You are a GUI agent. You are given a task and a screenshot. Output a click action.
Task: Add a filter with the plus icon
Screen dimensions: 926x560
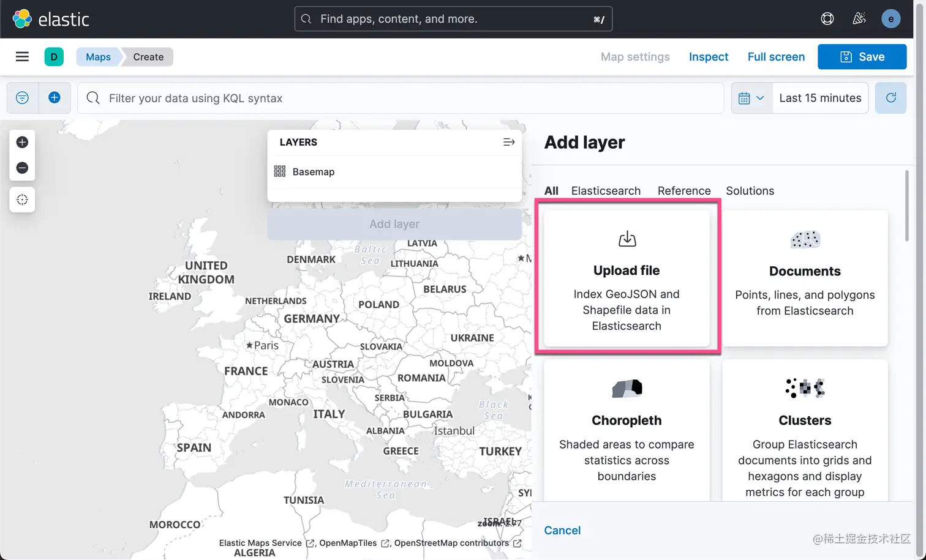55,98
